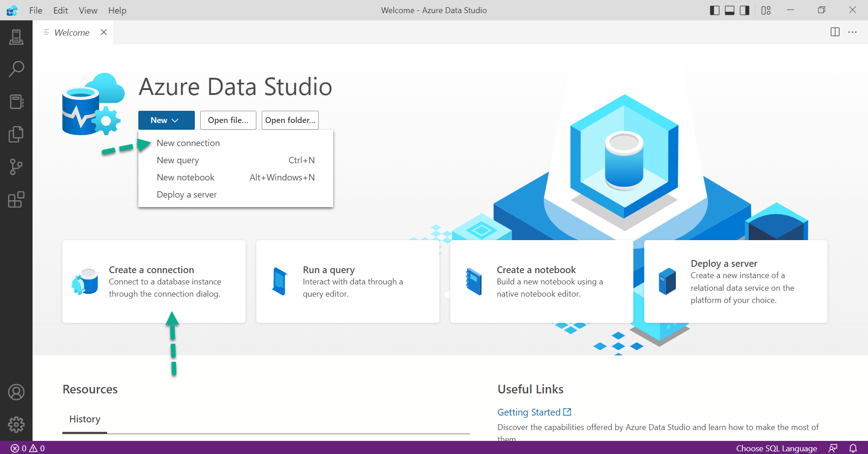
Task: Open the notifications bell
Action: pos(853,448)
